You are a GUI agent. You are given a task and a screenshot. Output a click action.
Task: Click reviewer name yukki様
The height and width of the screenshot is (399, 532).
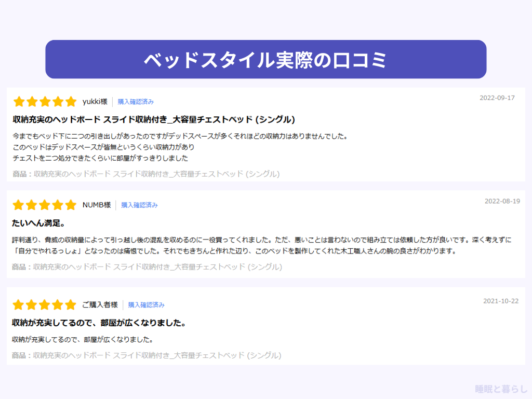pos(95,101)
